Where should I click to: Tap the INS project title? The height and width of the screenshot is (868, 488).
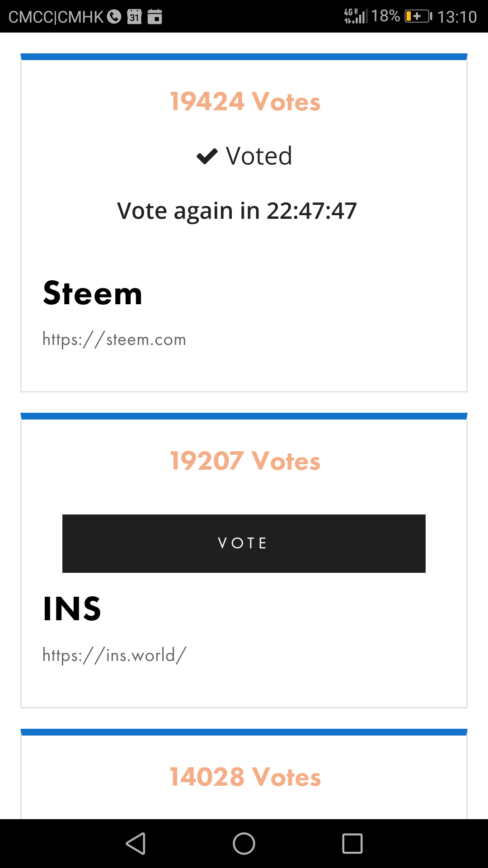tap(72, 609)
